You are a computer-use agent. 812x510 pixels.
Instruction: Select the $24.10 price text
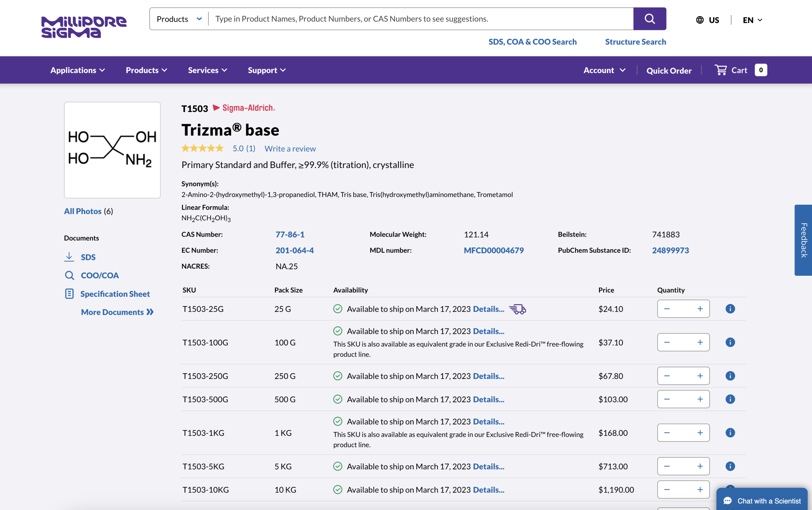[x=610, y=309]
